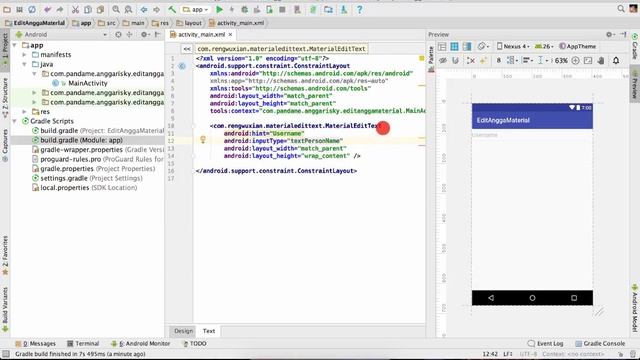Zoom in the preview with plus icon
640x360 pixels.
576,60
